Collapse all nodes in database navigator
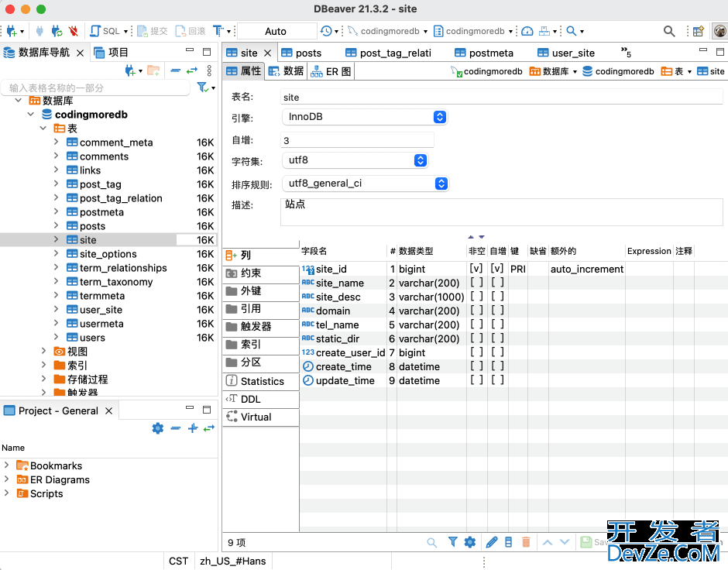This screenshot has height=570, width=728. 176,70
